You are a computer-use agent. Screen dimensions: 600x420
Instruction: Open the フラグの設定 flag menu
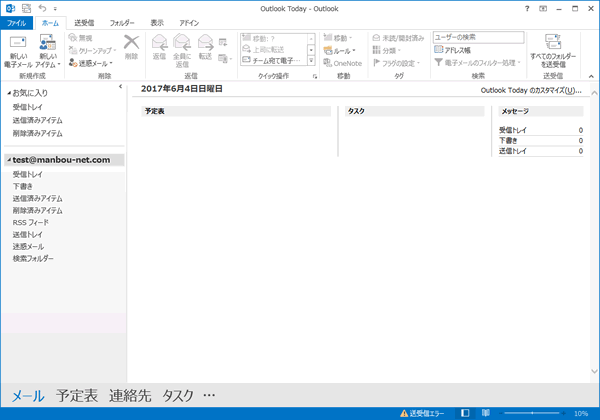click(x=396, y=63)
